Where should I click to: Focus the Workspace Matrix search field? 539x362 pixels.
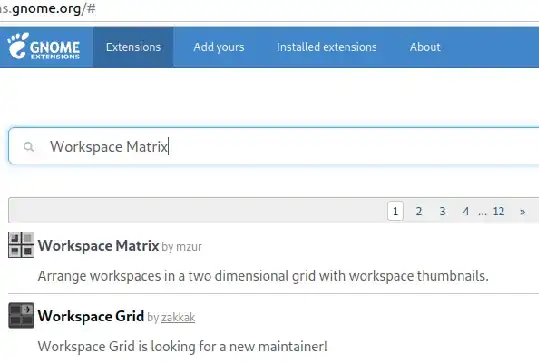274,146
